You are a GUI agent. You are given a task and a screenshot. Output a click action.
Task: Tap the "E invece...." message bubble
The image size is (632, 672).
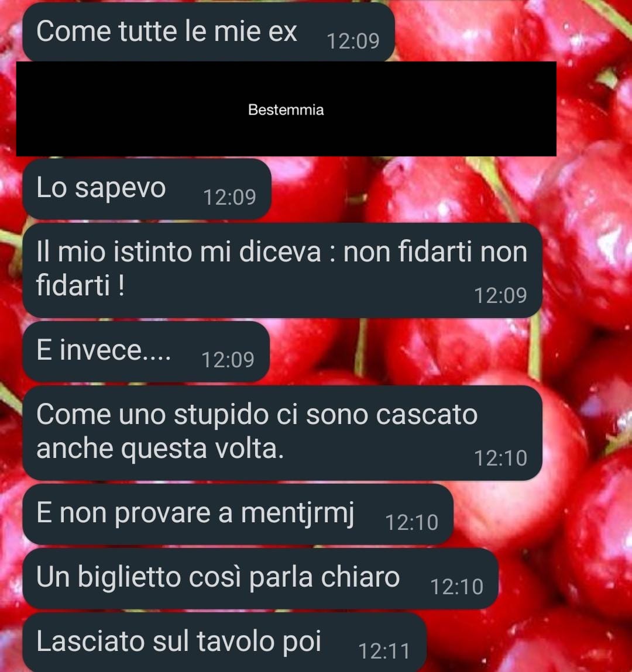click(146, 351)
